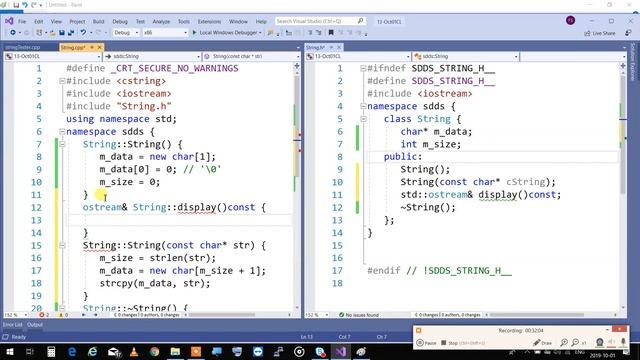
Task: Click the Save All toolbar icon
Action: tap(71, 33)
